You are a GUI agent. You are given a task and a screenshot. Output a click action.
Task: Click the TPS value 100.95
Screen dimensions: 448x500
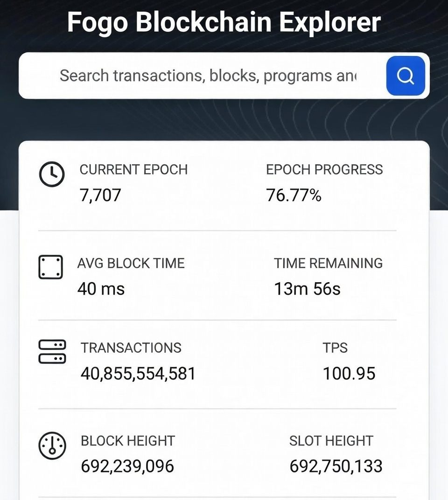tap(349, 374)
